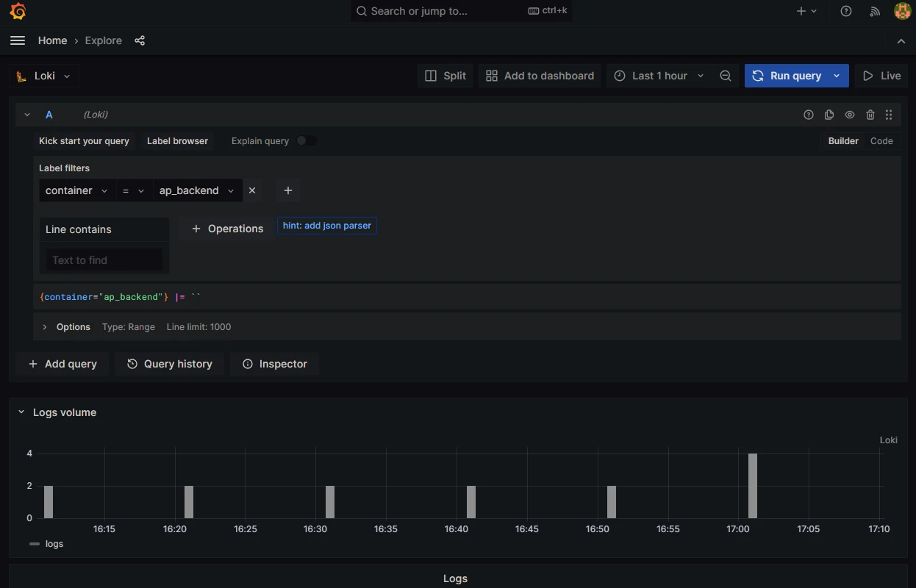916x588 pixels.
Task: Expand the Options section
Action: tap(73, 326)
